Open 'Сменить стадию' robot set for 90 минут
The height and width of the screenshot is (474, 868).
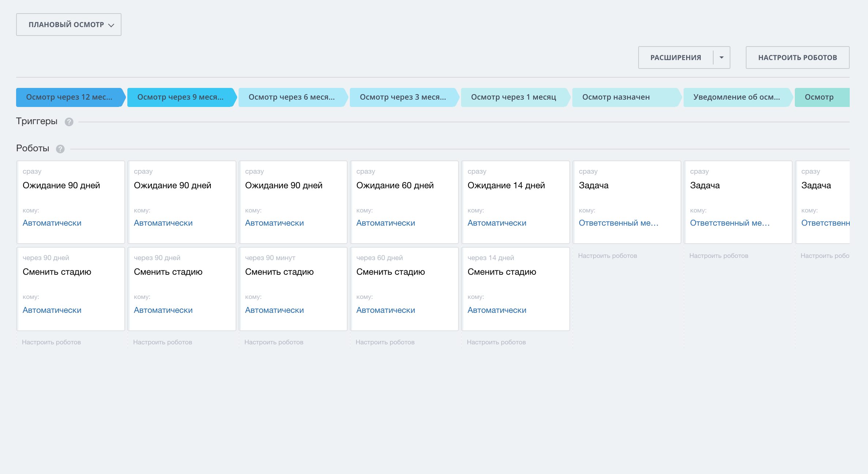[279, 272]
